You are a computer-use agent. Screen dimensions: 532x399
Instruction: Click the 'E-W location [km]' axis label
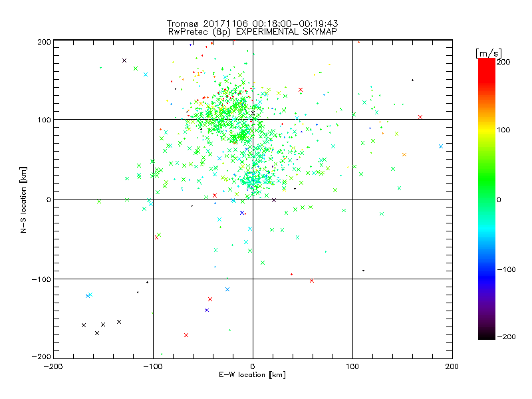[x=252, y=374]
